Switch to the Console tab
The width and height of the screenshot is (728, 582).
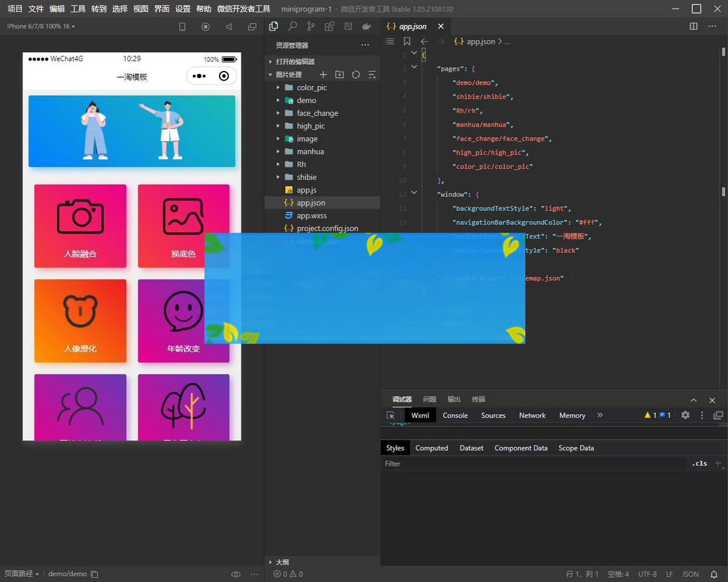point(455,415)
